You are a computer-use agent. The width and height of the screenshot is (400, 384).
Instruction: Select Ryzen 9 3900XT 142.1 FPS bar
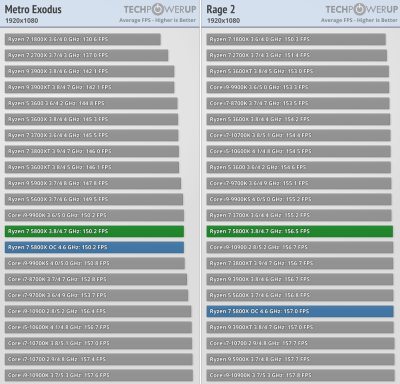pyautogui.click(x=89, y=87)
